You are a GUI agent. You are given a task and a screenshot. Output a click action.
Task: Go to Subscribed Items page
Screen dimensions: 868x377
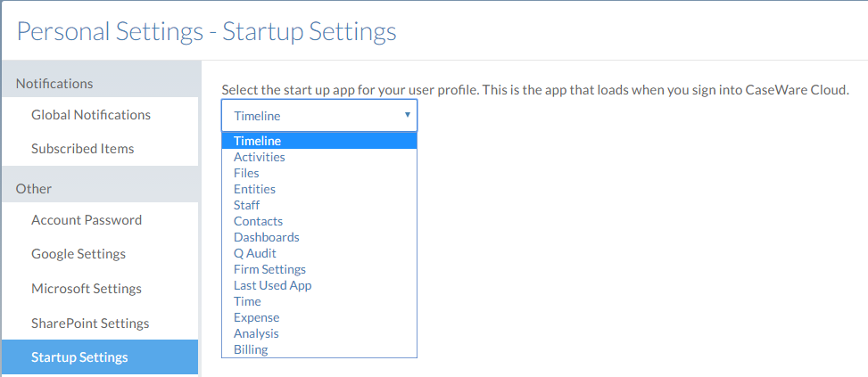point(82,149)
